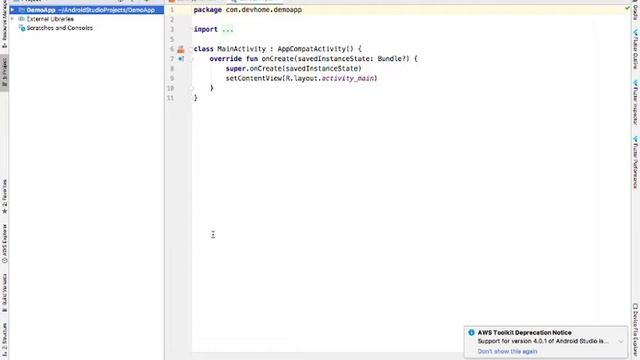Expand the DemoApp project root node
The image size is (640, 360).
(x=13, y=10)
